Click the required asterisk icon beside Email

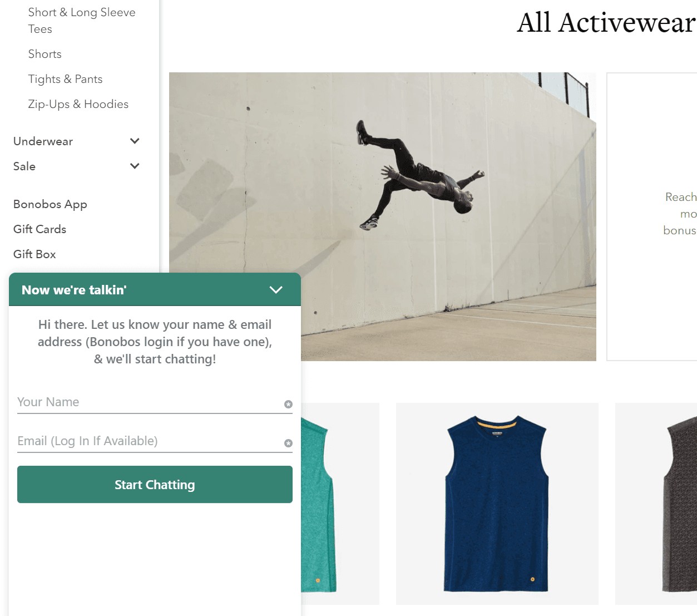pos(288,443)
